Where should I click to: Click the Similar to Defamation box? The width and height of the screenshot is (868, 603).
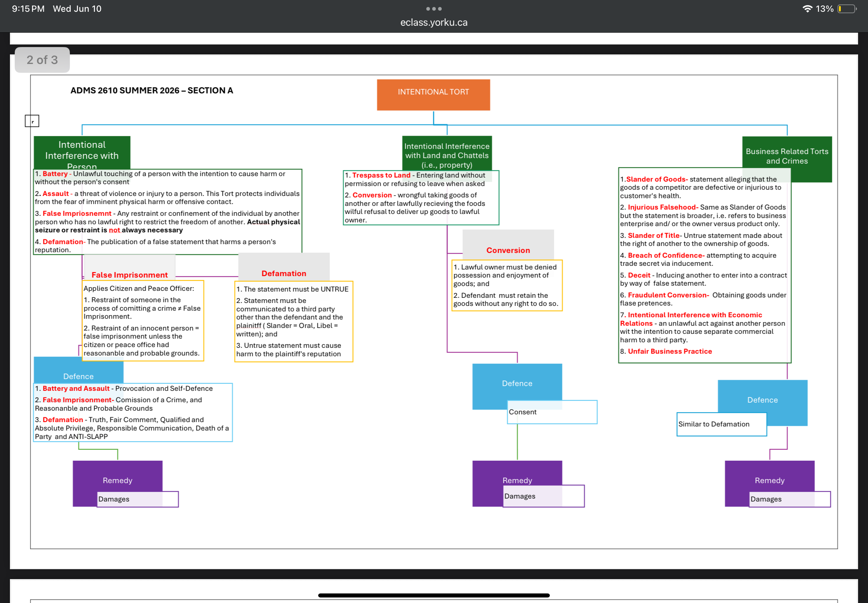(x=722, y=424)
